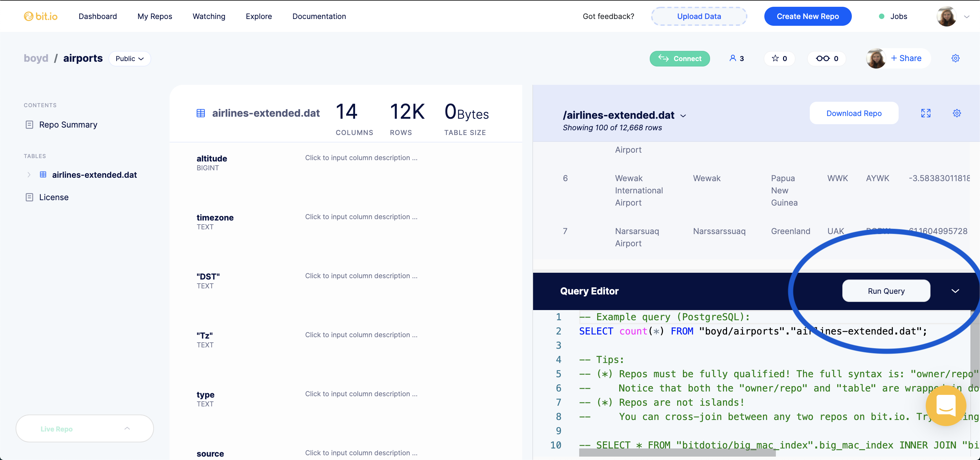Click the user profile avatar

(x=946, y=16)
